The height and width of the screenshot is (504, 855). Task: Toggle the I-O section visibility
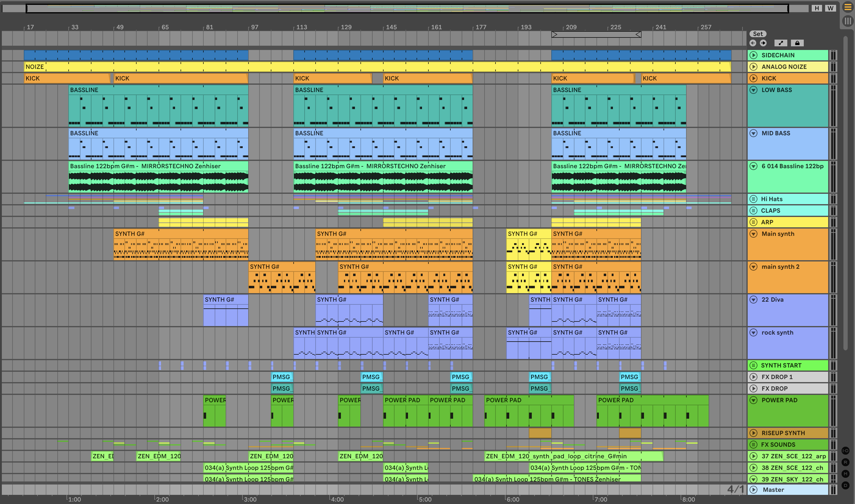tap(845, 451)
